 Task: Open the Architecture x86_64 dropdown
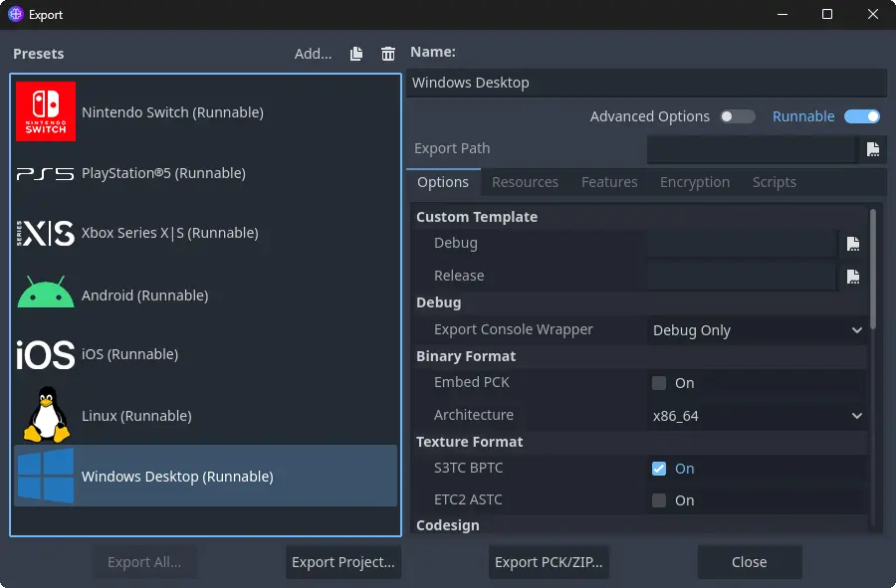758,416
